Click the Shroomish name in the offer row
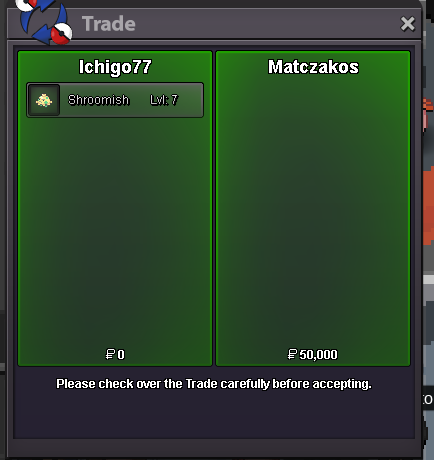Screen dimensions: 434x460 (x=98, y=100)
